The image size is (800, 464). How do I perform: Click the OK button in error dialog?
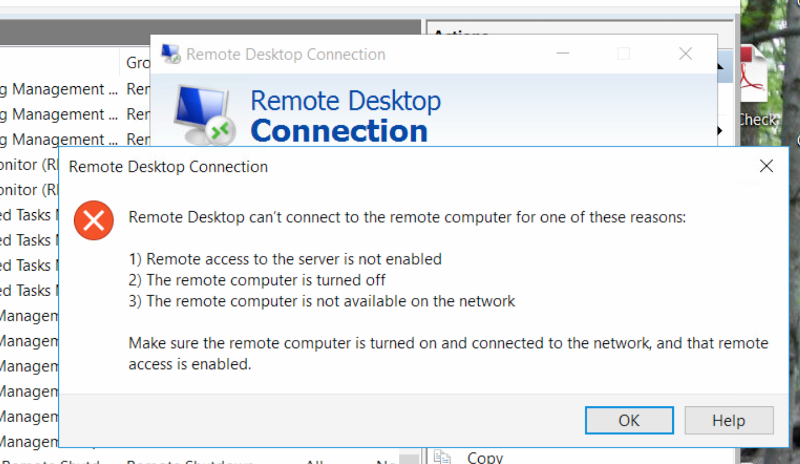(629, 420)
